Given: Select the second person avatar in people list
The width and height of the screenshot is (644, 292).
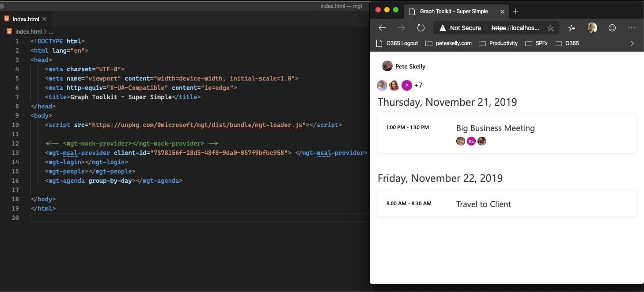Looking at the screenshot, I should pyautogui.click(x=394, y=85).
